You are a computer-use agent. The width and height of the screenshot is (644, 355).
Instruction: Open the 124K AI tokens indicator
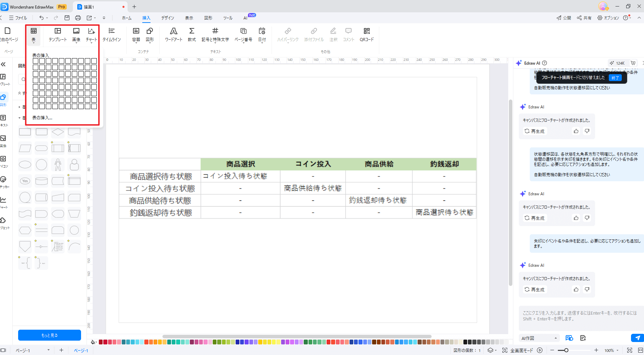[x=617, y=63]
